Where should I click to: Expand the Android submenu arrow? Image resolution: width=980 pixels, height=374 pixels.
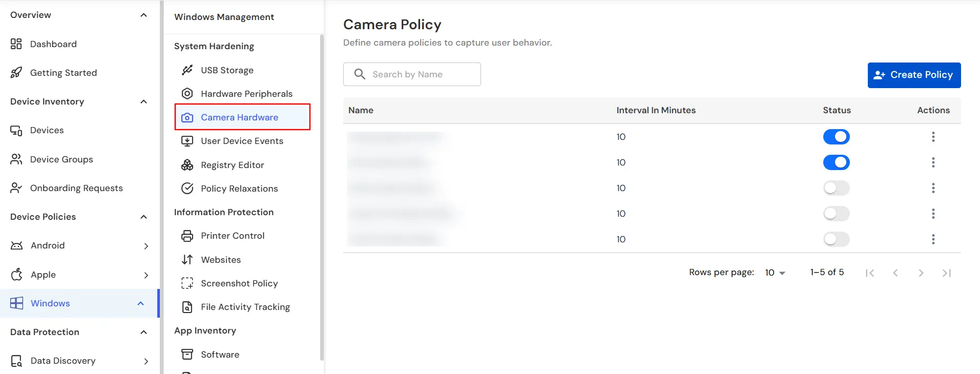tap(146, 246)
